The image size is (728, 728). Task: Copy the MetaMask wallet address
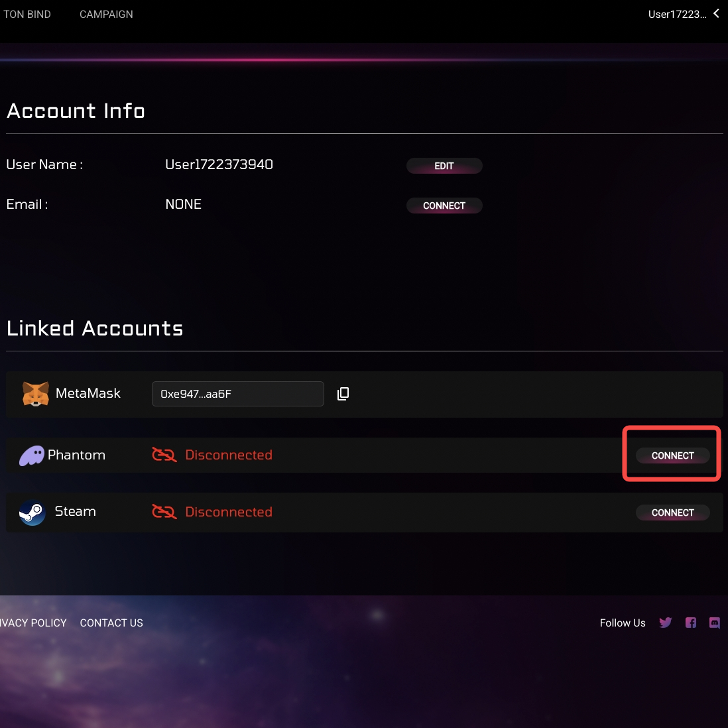[343, 394]
